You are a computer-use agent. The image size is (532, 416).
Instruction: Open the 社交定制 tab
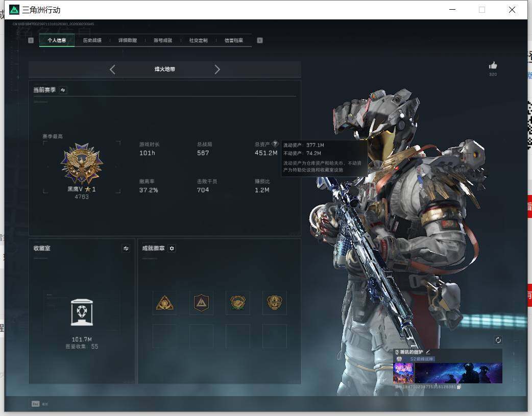pyautogui.click(x=198, y=40)
